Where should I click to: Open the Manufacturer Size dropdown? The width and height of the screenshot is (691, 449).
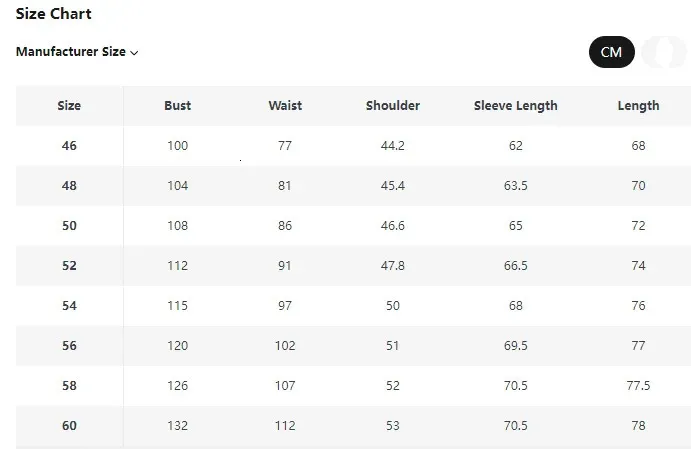point(77,52)
